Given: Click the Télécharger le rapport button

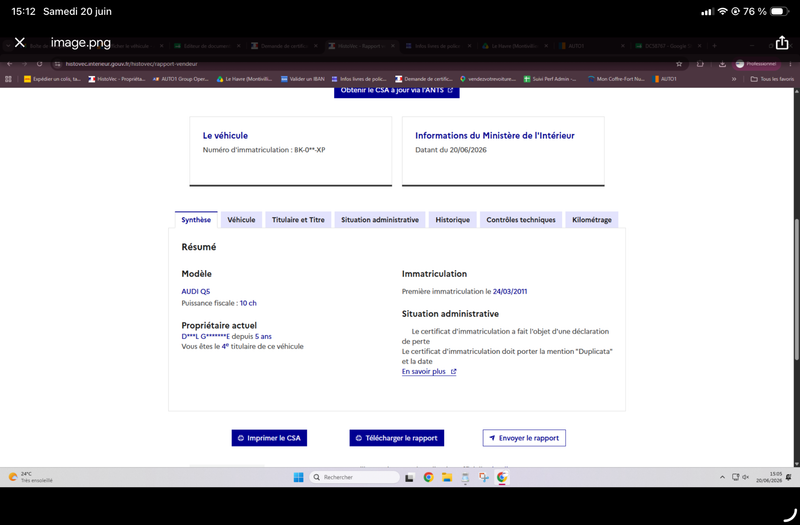Looking at the screenshot, I should coord(396,438).
